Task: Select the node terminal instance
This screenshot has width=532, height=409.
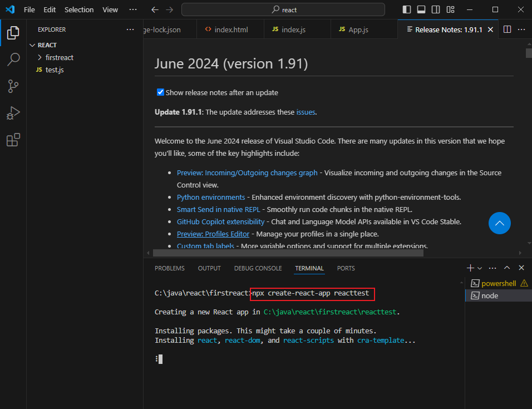Action: pos(499,295)
